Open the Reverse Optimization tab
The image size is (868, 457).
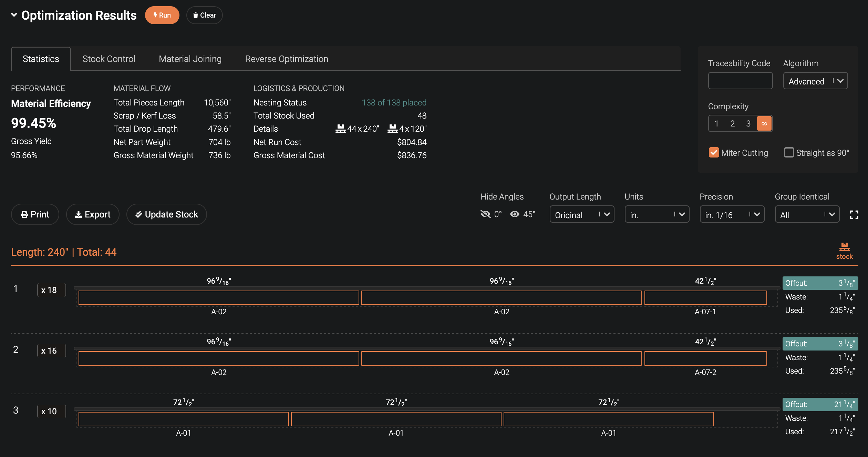click(287, 59)
